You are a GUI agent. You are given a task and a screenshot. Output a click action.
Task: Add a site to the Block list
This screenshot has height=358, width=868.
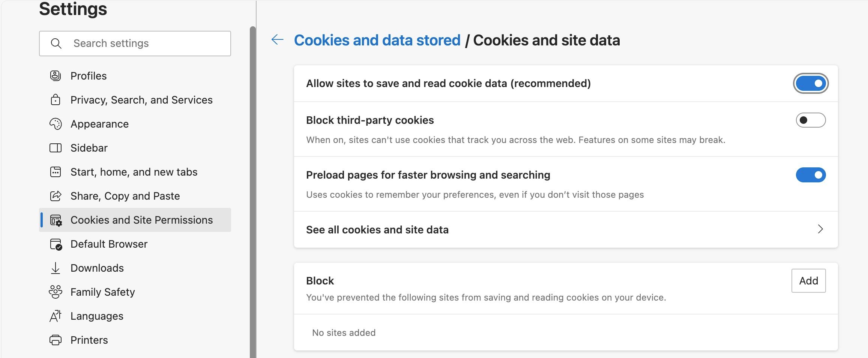click(x=808, y=281)
